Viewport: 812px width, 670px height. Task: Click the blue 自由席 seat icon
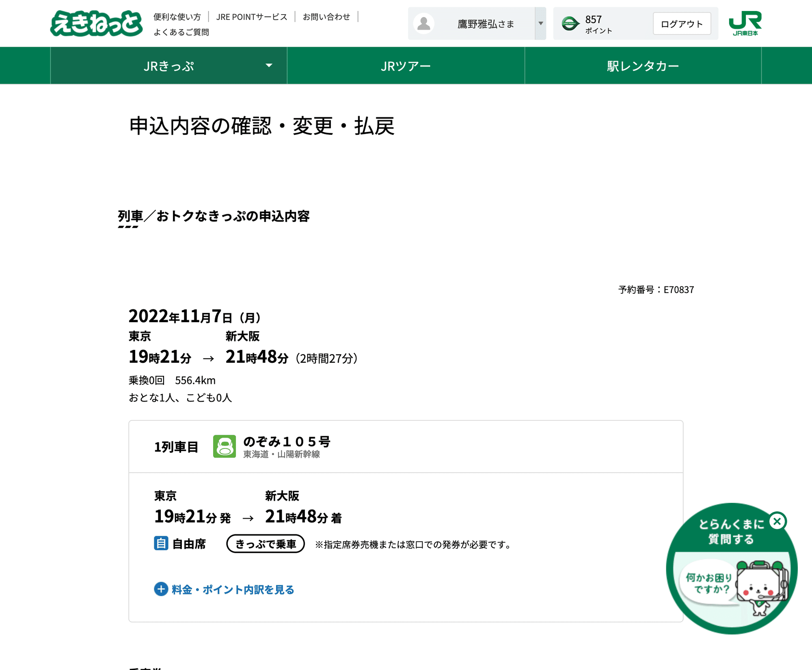(x=161, y=544)
